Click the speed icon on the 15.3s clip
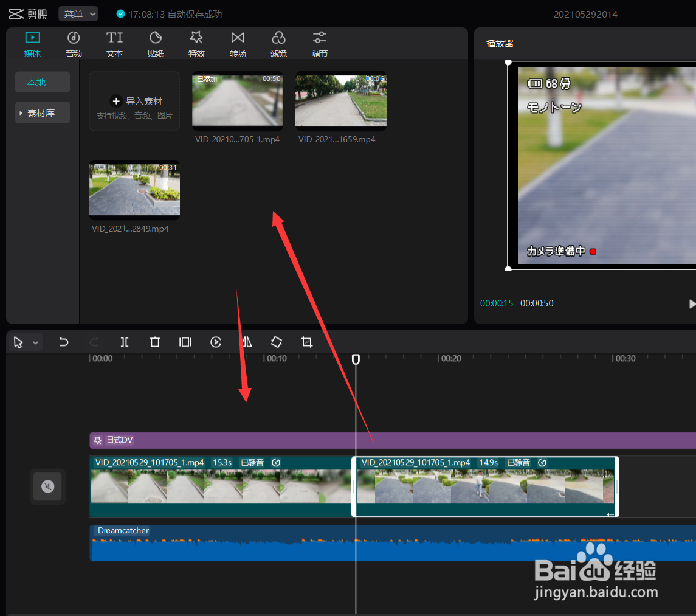This screenshot has height=616, width=696. point(276,462)
